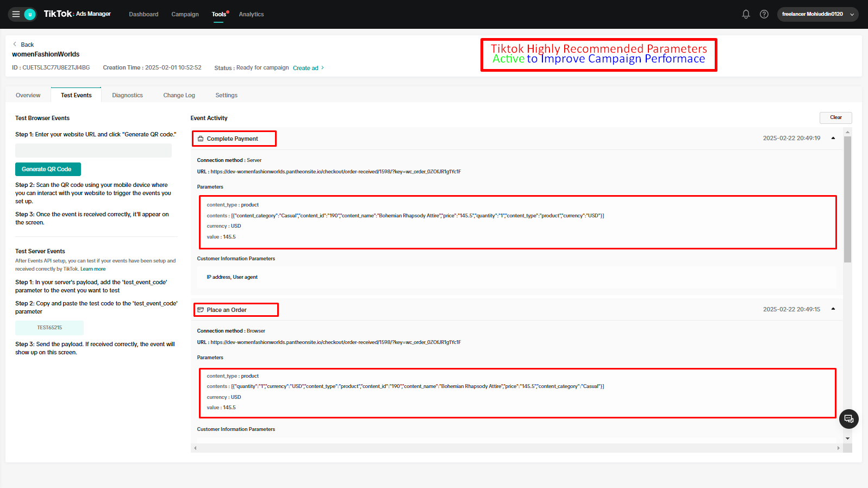Click the notification bell icon
The image size is (868, 488).
pos(746,14)
